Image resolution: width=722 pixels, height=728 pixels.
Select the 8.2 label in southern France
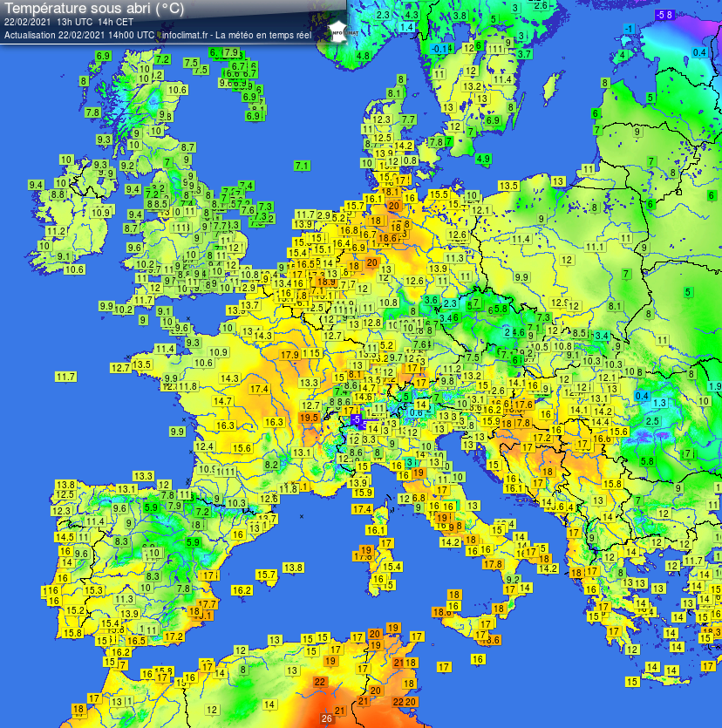pyautogui.click(x=271, y=465)
